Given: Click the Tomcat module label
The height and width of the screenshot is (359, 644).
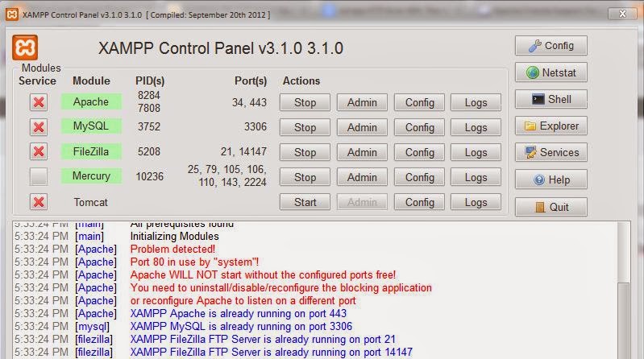Looking at the screenshot, I should click(91, 202).
